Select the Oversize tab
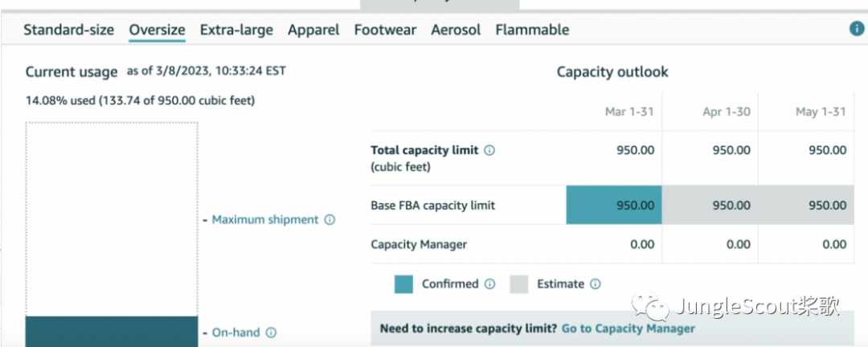This screenshot has height=347, width=868. tap(158, 30)
